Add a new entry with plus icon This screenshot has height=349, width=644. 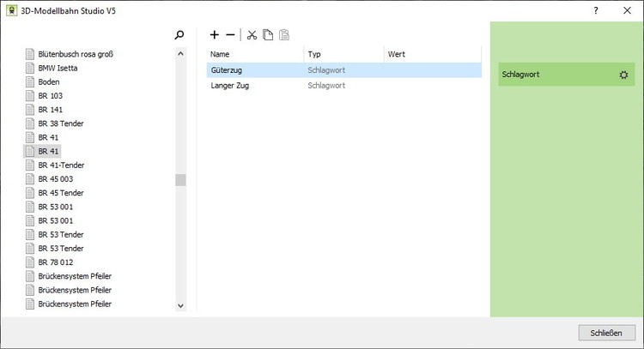(x=215, y=35)
